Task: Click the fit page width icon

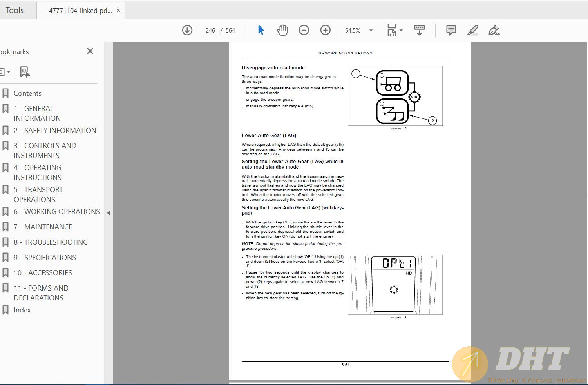Action: pyautogui.click(x=391, y=30)
